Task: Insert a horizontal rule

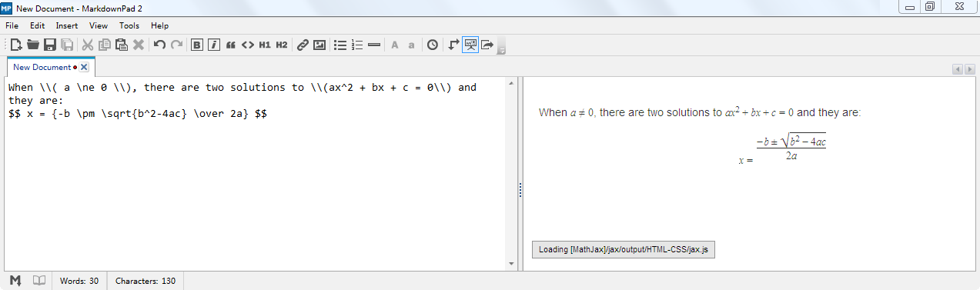Action: click(x=374, y=45)
